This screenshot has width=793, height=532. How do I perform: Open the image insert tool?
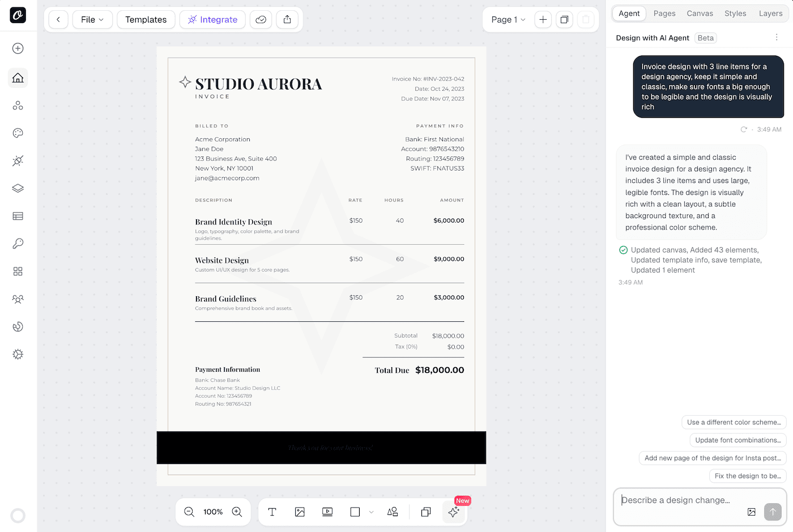pos(300,512)
